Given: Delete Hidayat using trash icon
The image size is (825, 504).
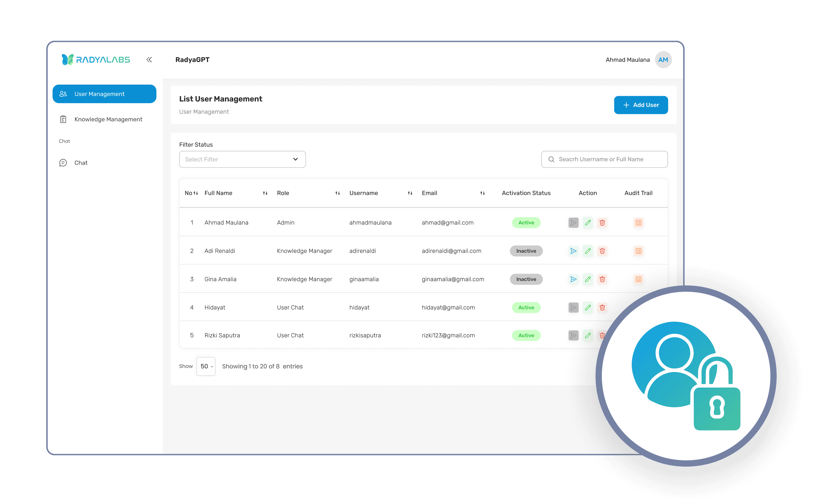Looking at the screenshot, I should click(602, 307).
